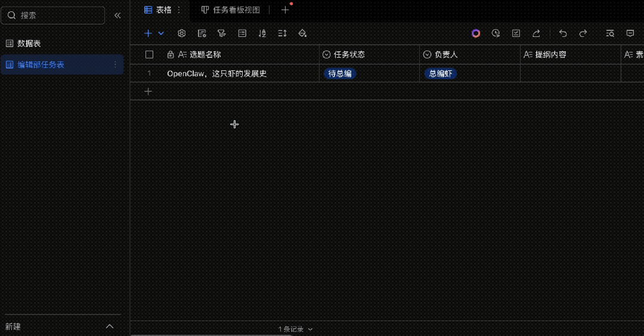Viewport: 644px width, 336px height.
Task: Collapse the sidebar with double-chevron icon
Action: coord(117,15)
